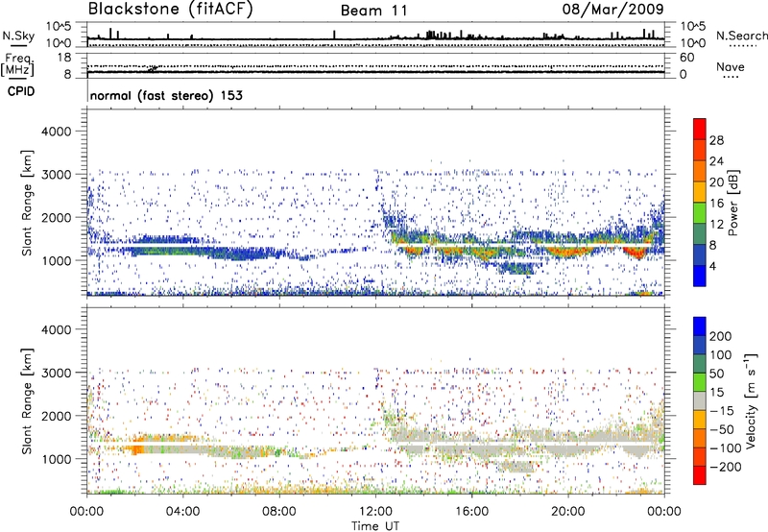Click the '04:00' time axis tick label

tap(183, 512)
